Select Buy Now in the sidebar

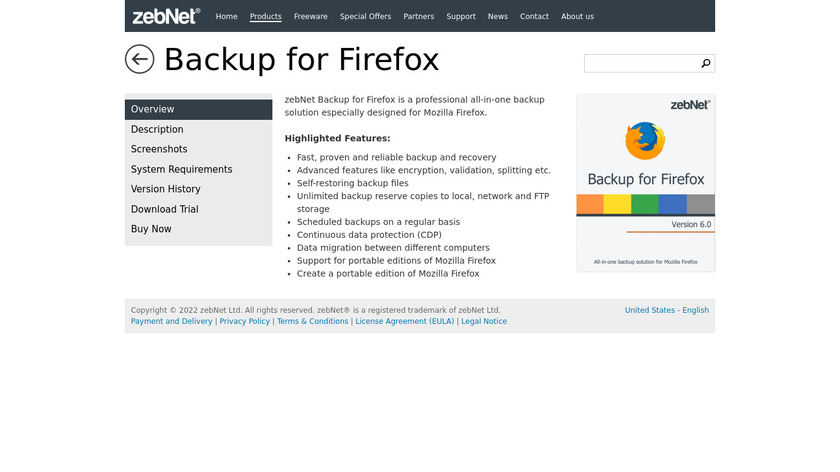coord(198,229)
